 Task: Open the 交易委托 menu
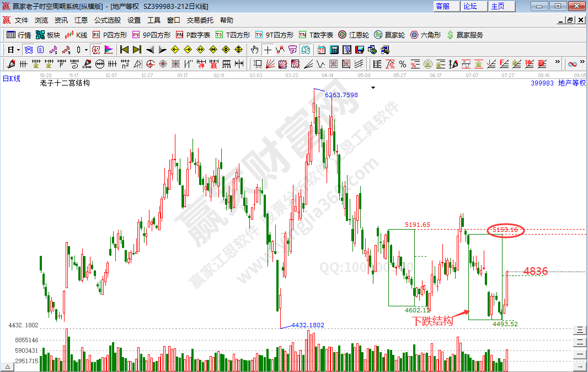[200, 20]
